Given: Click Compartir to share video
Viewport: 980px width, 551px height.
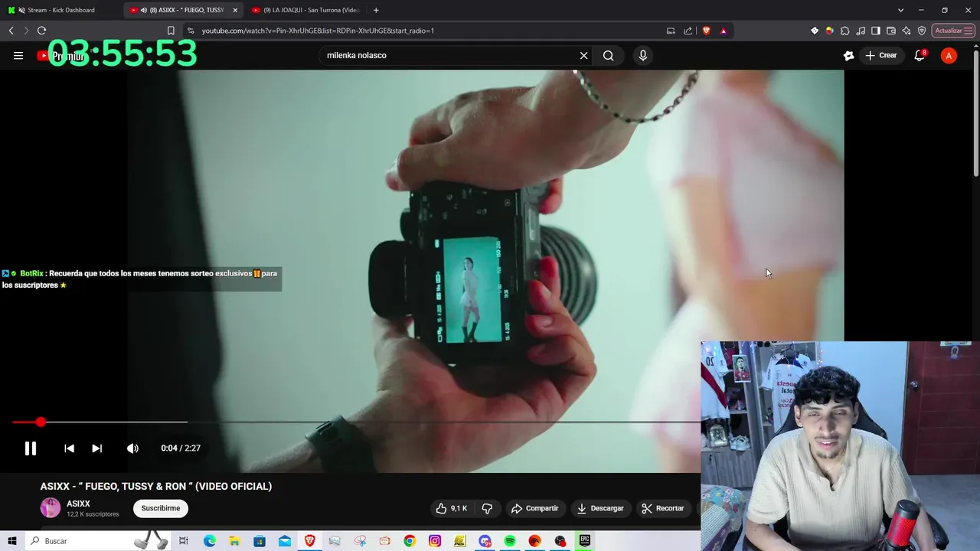Looking at the screenshot, I should [535, 508].
